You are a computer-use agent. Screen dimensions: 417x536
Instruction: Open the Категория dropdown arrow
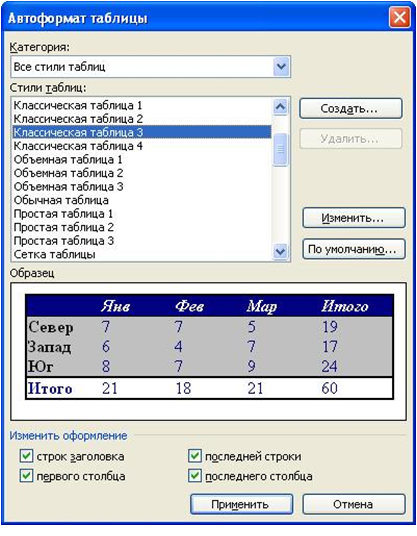point(281,66)
